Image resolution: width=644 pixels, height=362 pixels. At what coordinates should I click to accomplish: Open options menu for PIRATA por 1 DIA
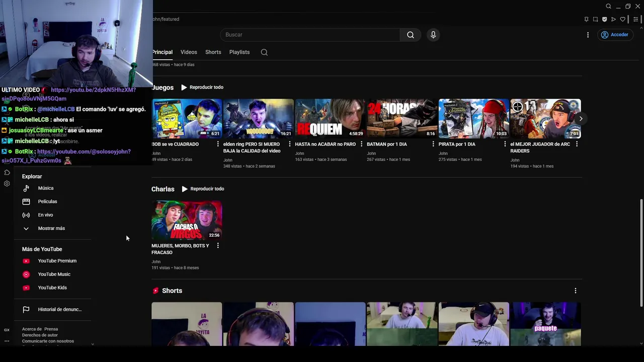(505, 144)
